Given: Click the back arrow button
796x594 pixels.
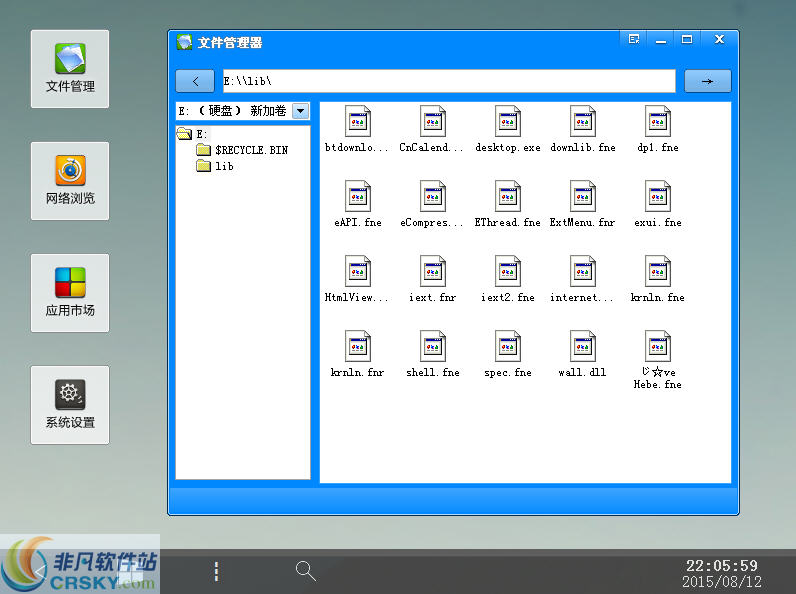Looking at the screenshot, I should point(195,81).
